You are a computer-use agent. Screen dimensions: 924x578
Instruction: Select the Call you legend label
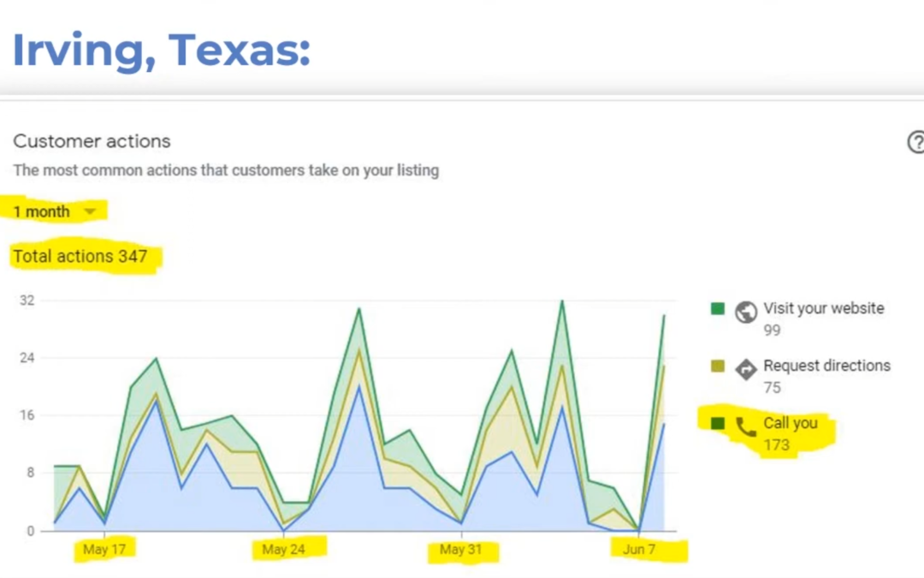(x=790, y=423)
